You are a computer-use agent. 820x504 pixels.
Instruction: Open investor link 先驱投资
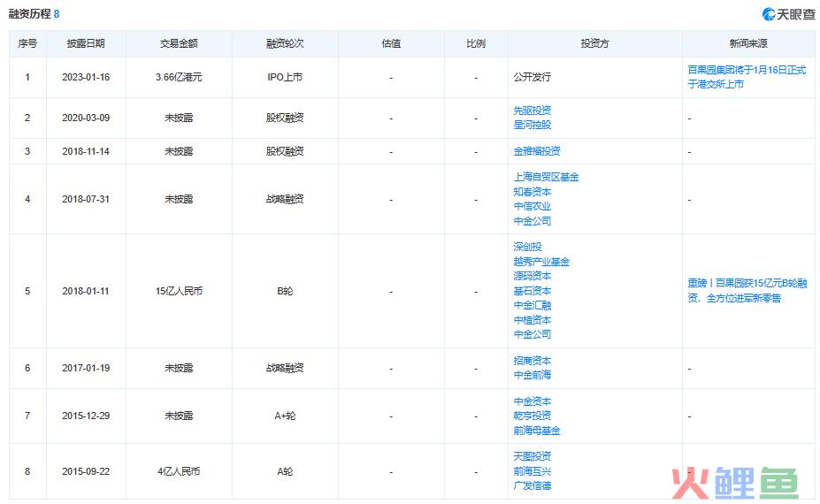(532, 111)
